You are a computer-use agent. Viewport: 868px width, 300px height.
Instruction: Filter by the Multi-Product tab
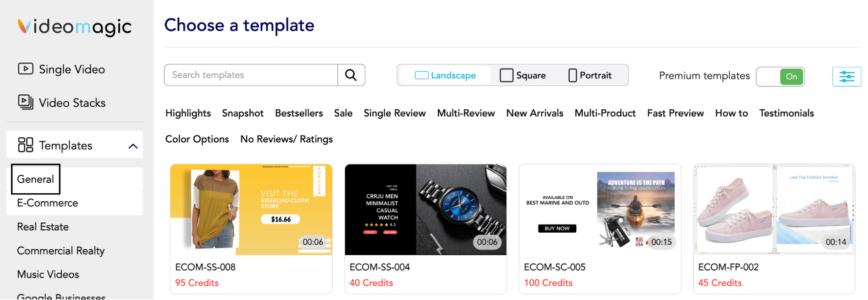605,113
